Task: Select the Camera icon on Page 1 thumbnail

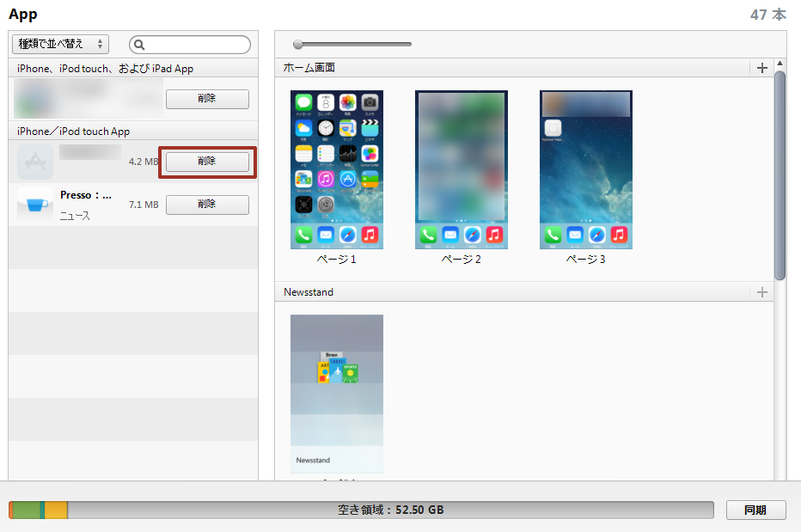Action: pyautogui.click(x=368, y=102)
